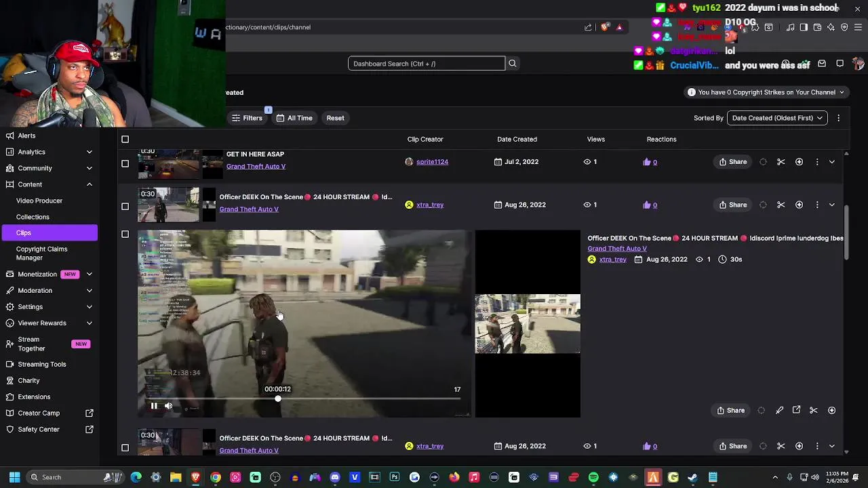Open Copyright Claims Manager in the sidebar

point(41,253)
